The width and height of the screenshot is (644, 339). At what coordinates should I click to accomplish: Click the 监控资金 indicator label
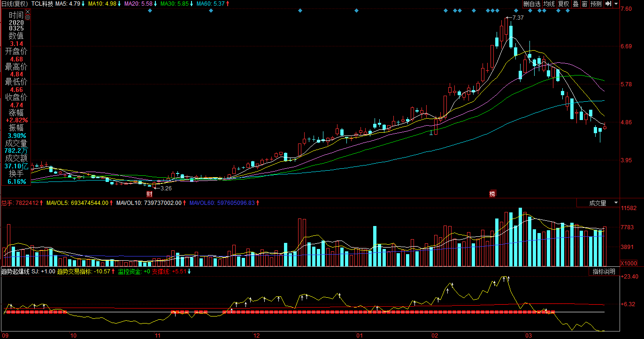pos(134,271)
